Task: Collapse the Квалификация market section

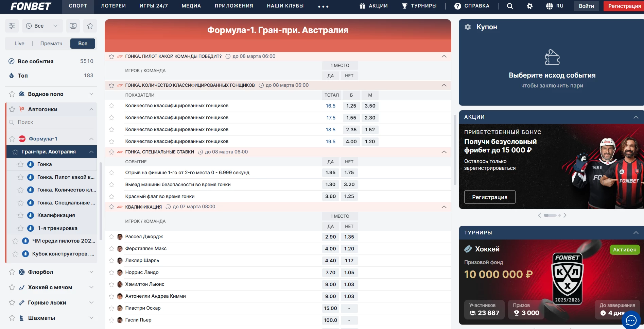Action: tap(444, 207)
